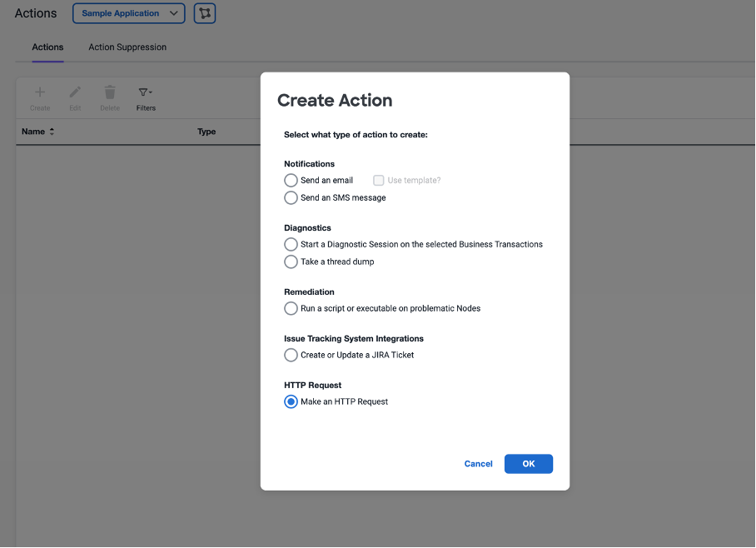The height and width of the screenshot is (548, 756).
Task: Click the Create plus icon
Action: click(x=40, y=93)
